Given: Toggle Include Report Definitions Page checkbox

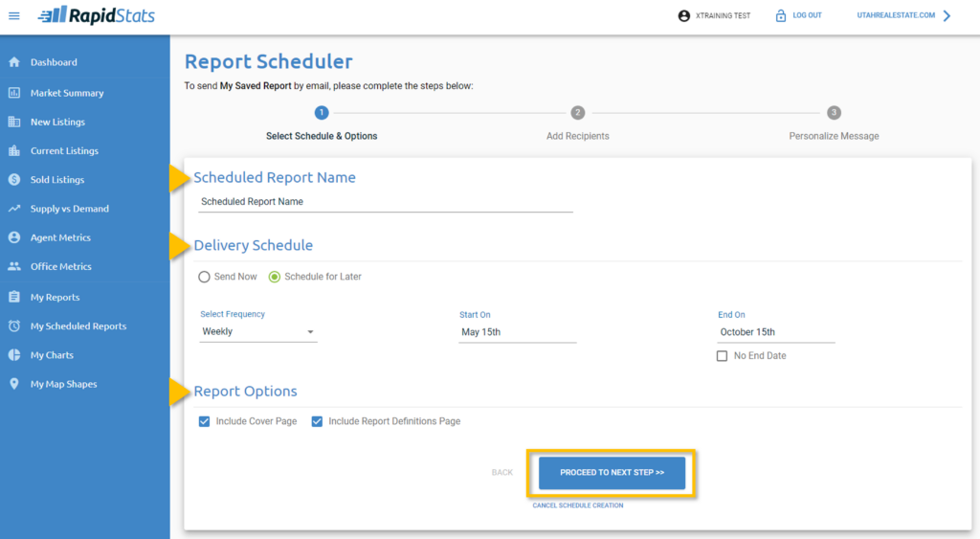Looking at the screenshot, I should (317, 421).
